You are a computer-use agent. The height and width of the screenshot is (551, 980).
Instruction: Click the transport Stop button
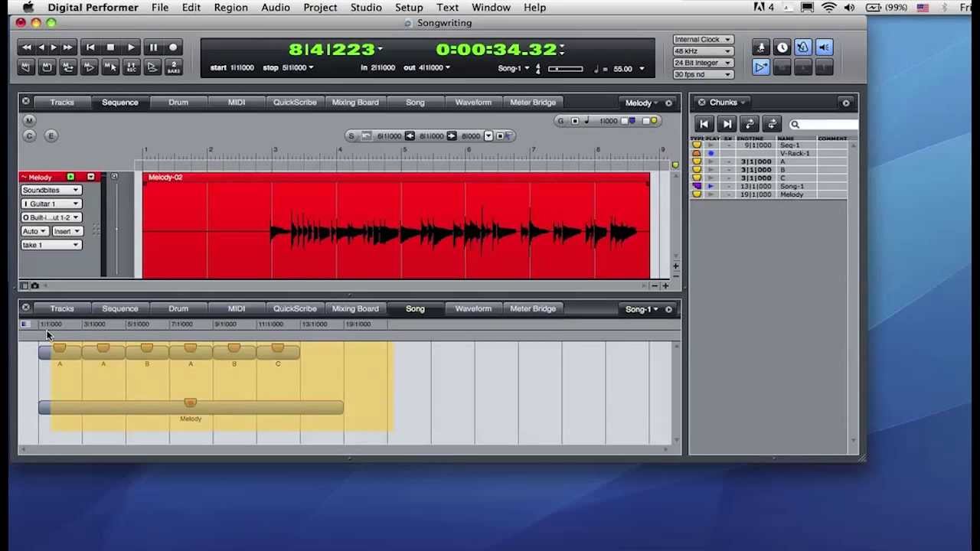point(110,47)
